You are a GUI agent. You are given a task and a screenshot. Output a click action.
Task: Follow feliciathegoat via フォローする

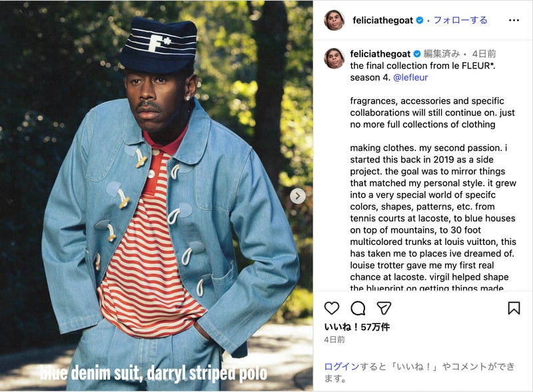click(460, 21)
